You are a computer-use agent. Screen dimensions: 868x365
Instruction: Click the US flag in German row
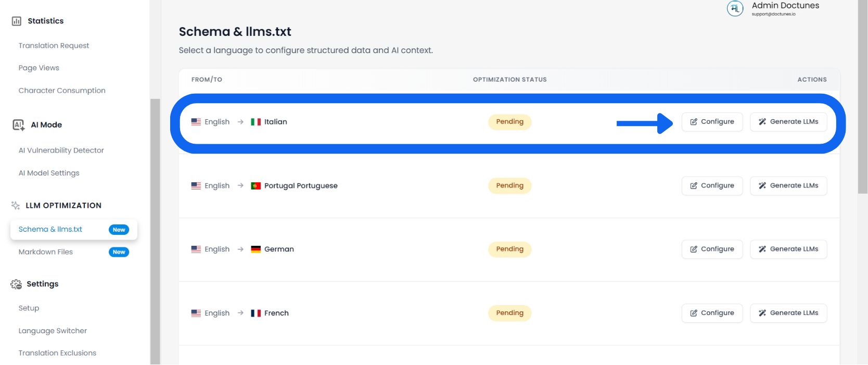click(x=196, y=249)
